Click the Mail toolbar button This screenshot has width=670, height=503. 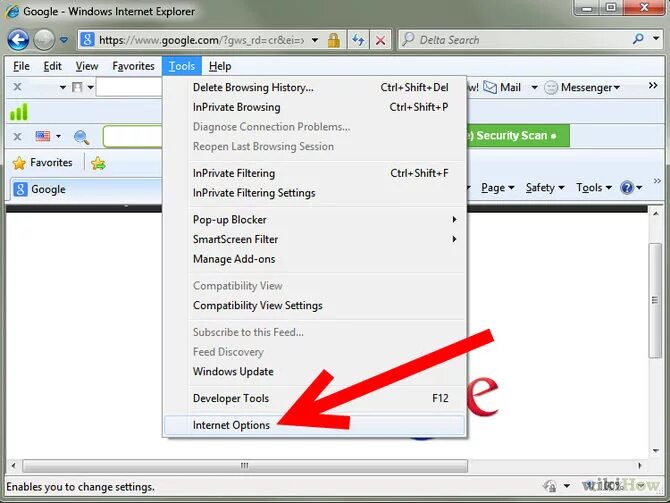tap(502, 87)
